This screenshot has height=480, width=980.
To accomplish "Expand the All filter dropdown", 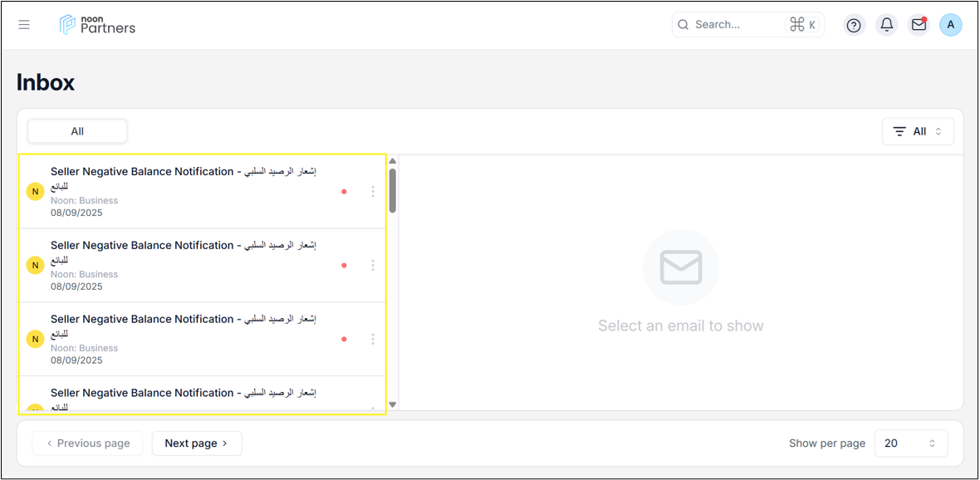I will [918, 131].
